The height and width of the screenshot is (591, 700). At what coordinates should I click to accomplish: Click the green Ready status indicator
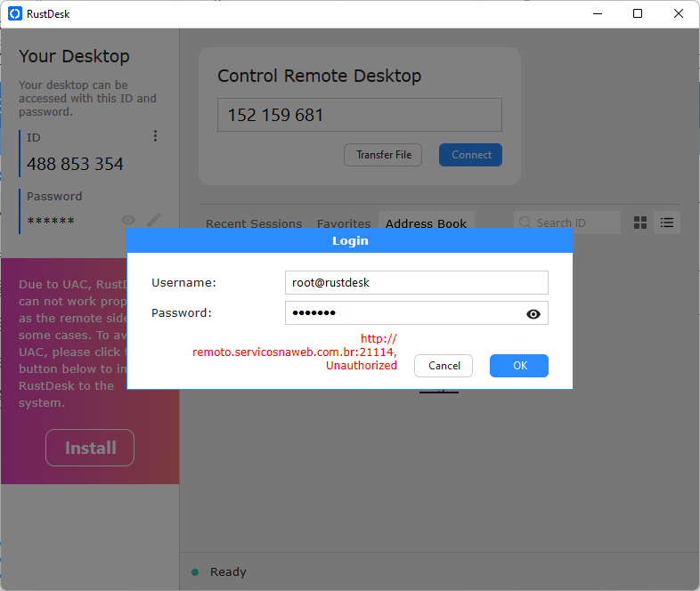pyautogui.click(x=195, y=571)
